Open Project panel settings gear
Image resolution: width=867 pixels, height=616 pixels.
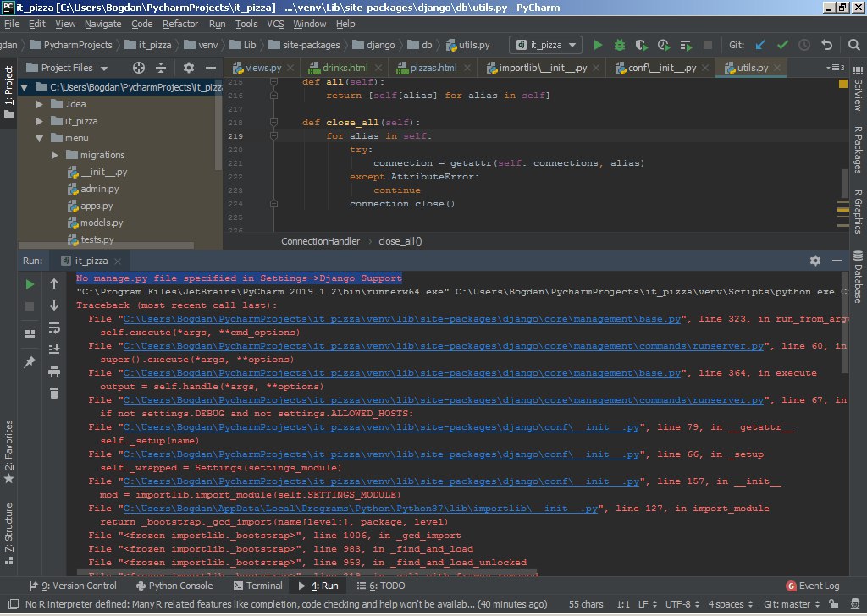tap(189, 68)
